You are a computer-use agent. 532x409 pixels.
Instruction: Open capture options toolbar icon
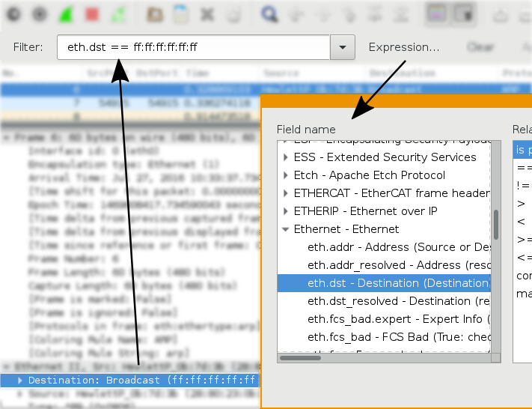[x=40, y=15]
